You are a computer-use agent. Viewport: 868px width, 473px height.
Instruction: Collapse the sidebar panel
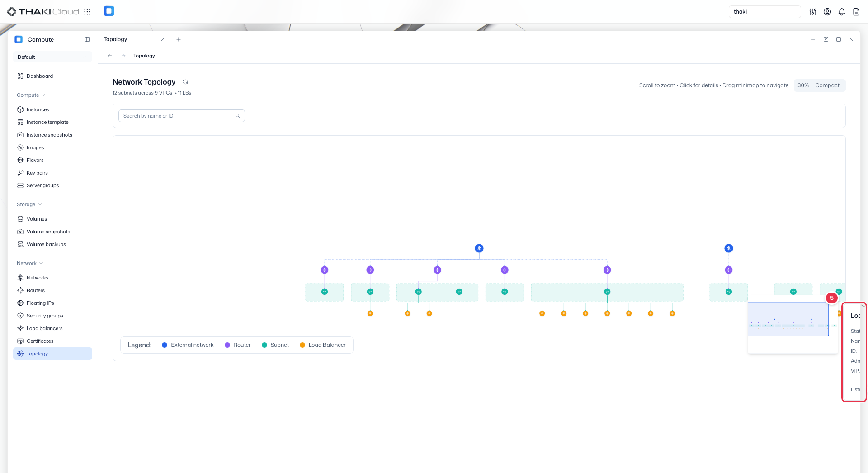[x=87, y=39]
